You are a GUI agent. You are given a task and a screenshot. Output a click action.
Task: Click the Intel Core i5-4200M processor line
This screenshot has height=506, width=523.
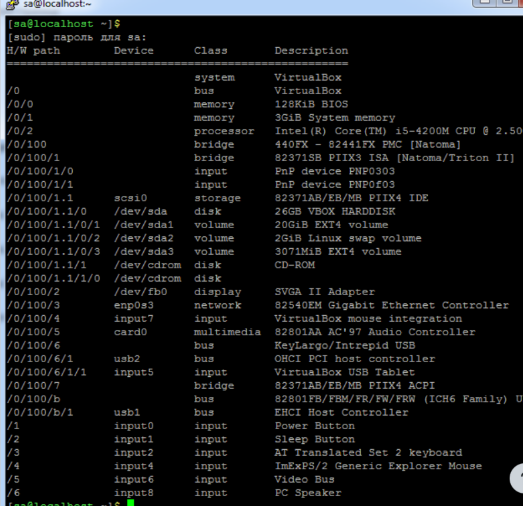[x=398, y=131]
